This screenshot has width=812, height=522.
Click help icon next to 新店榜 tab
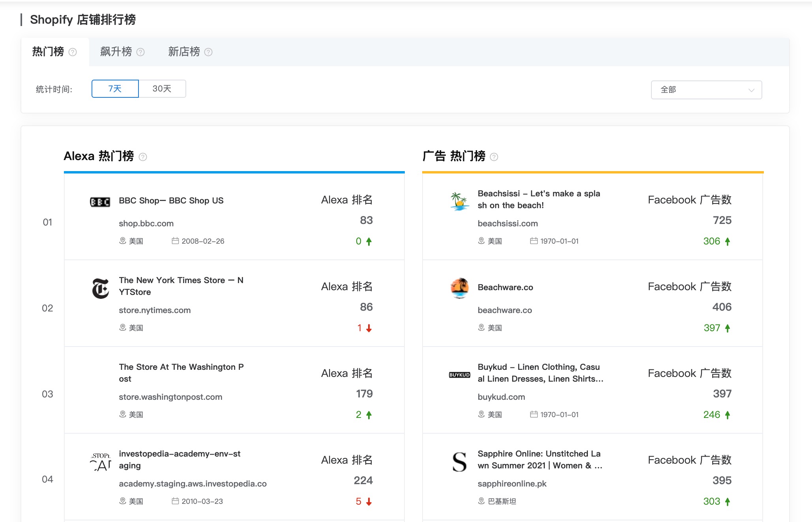pyautogui.click(x=208, y=52)
